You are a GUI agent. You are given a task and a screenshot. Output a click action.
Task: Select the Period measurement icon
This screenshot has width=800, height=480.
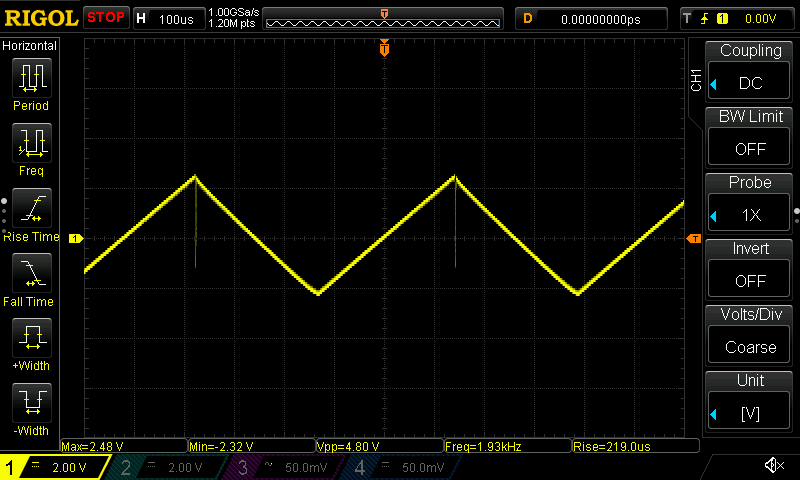tap(32, 78)
